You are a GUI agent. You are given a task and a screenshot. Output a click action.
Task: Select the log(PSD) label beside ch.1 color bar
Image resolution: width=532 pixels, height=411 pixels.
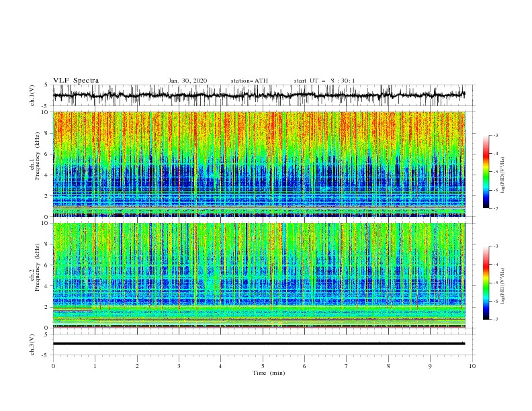tap(502, 175)
